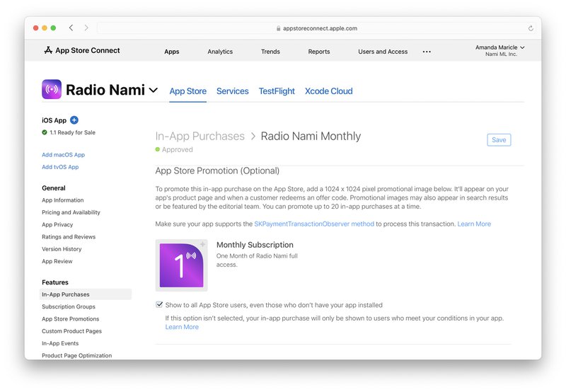Add a new iOS App version plus icon
The image size is (566, 392).
click(74, 120)
